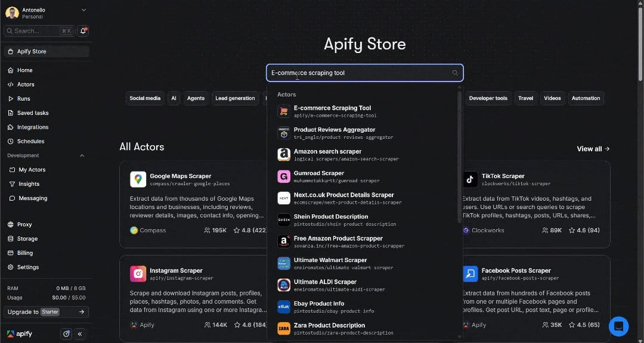644x343 pixels.
Task: Click View all link
Action: [593, 149]
